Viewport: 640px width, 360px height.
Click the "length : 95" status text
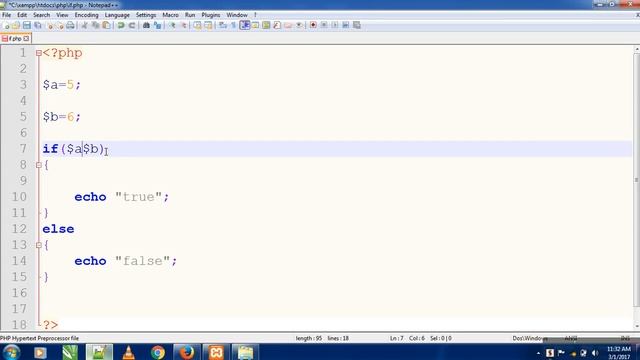pos(309,338)
